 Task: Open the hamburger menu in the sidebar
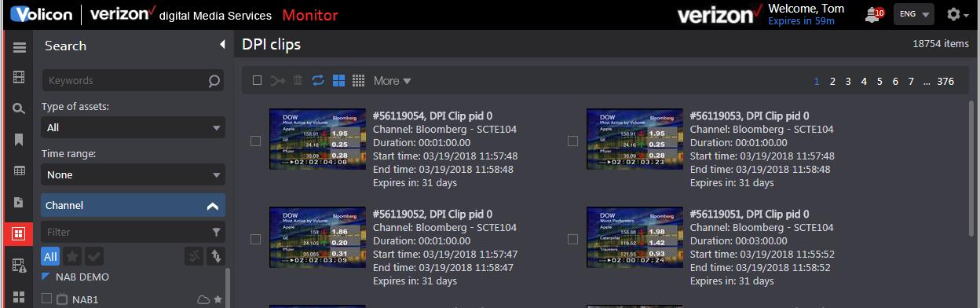coord(19,47)
